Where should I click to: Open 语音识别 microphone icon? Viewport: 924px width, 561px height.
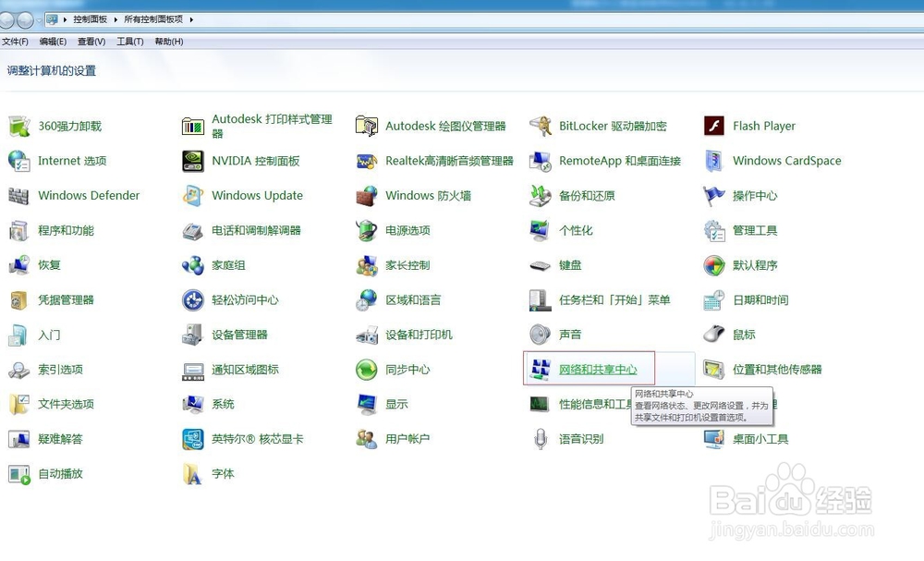point(540,439)
